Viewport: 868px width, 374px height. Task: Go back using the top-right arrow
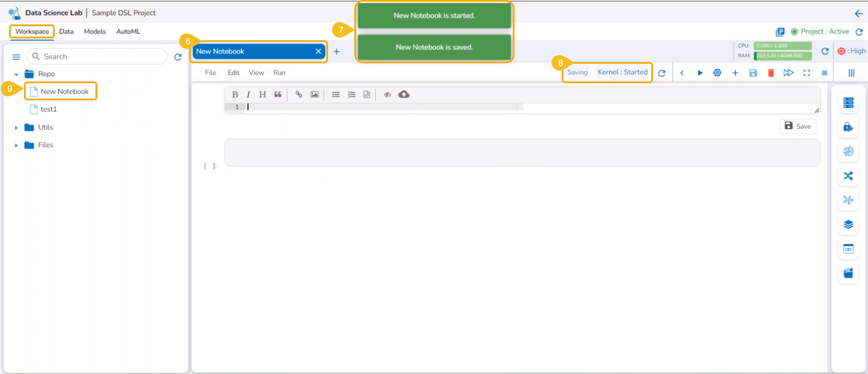click(858, 14)
